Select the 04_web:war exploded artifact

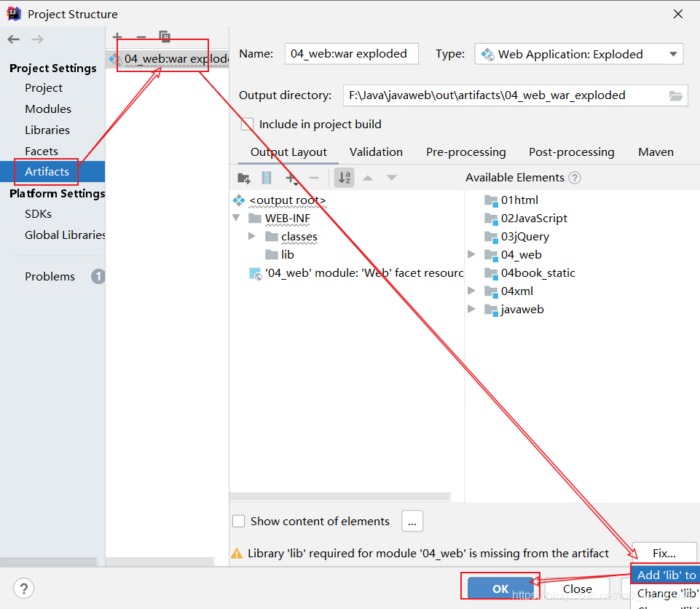[x=168, y=58]
